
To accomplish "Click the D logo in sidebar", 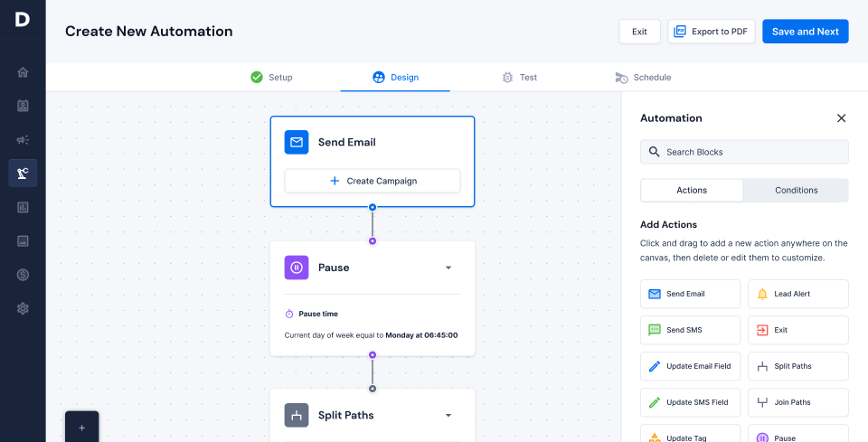I will click(x=22, y=20).
